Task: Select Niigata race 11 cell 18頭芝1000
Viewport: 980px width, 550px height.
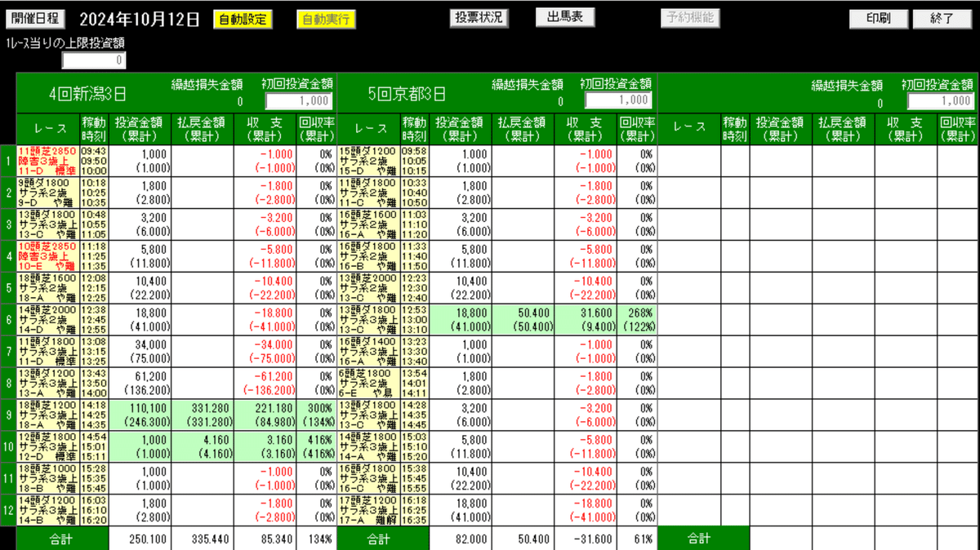Action: click(x=47, y=478)
